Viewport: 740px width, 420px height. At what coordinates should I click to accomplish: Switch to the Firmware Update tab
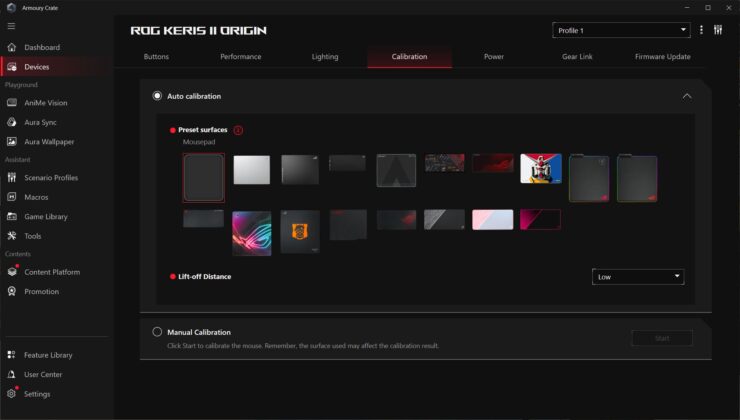pos(663,57)
